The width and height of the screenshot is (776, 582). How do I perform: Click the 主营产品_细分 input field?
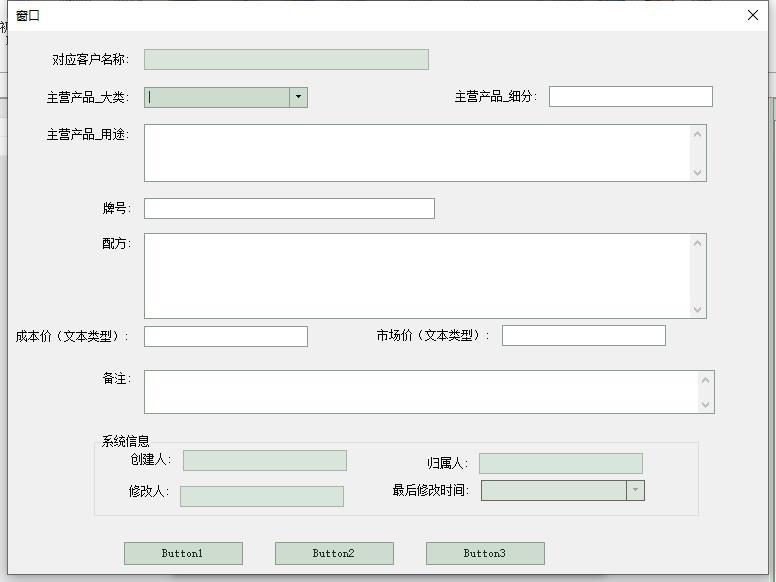[x=630, y=97]
